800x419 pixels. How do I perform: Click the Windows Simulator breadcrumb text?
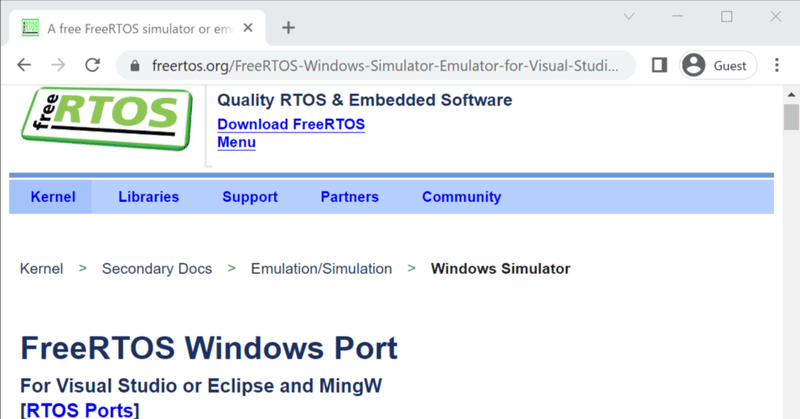(x=501, y=269)
